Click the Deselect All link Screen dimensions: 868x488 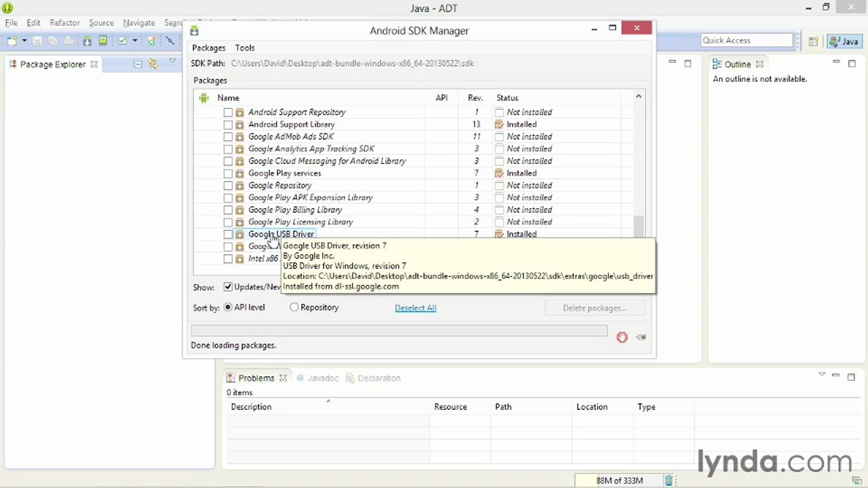(x=415, y=308)
